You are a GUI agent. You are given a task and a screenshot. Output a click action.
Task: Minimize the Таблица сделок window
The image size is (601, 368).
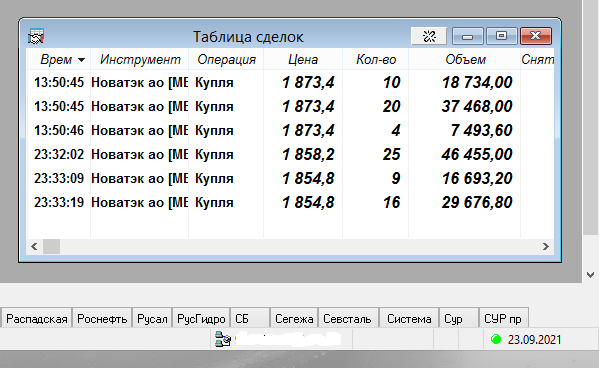pyautogui.click(x=468, y=36)
